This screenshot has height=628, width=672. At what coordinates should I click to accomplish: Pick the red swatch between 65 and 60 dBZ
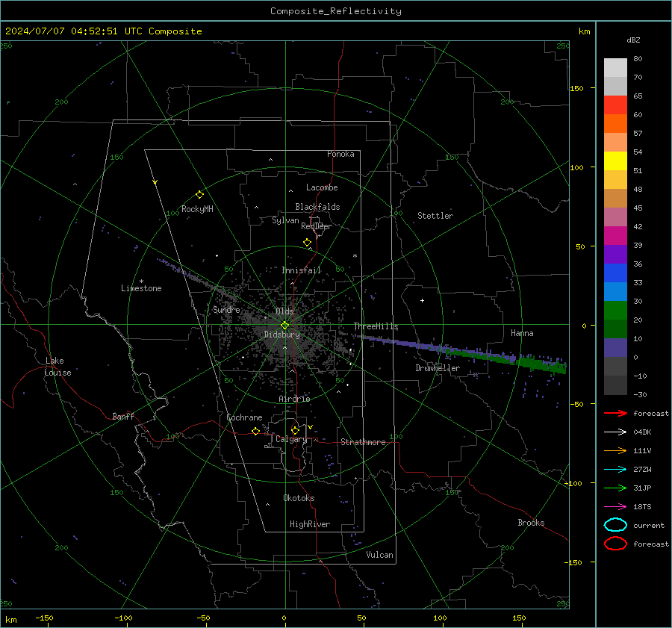pos(615,105)
